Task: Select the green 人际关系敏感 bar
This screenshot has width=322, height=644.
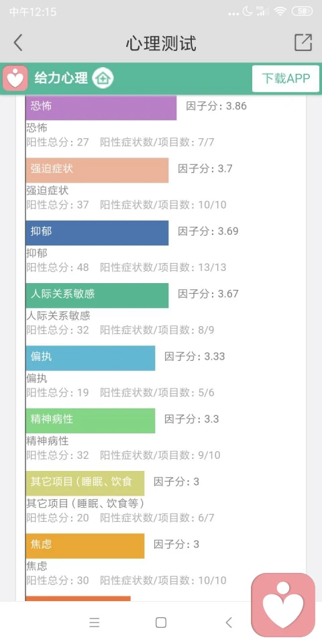Action: [x=97, y=295]
